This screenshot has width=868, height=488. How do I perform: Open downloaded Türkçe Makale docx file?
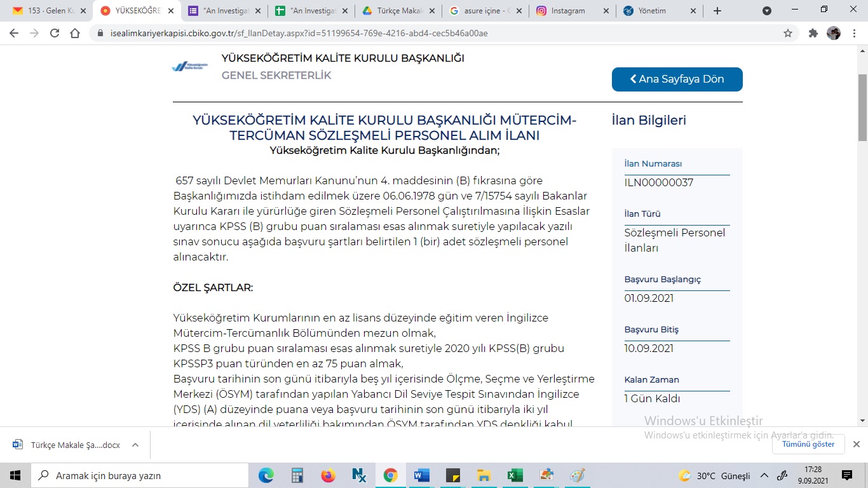click(x=67, y=445)
